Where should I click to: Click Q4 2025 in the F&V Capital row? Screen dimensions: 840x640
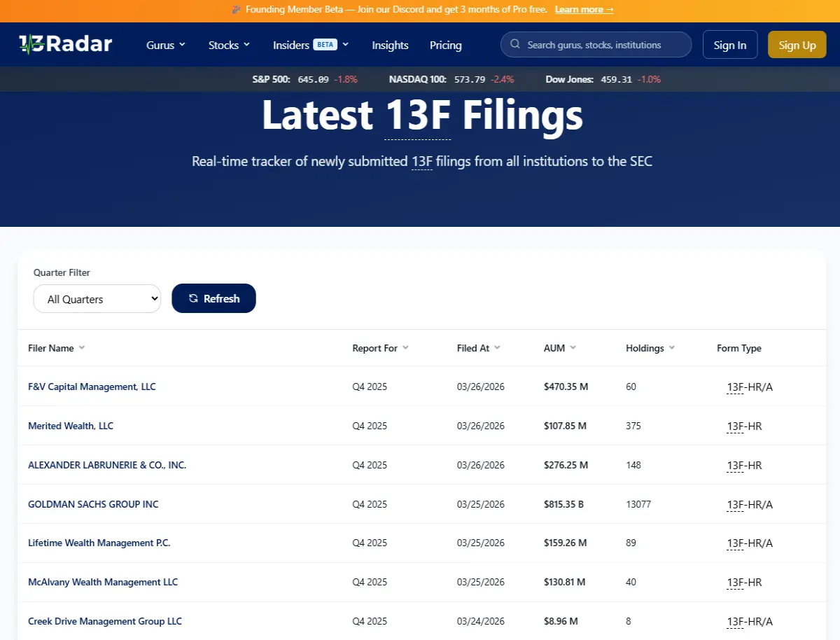point(370,387)
